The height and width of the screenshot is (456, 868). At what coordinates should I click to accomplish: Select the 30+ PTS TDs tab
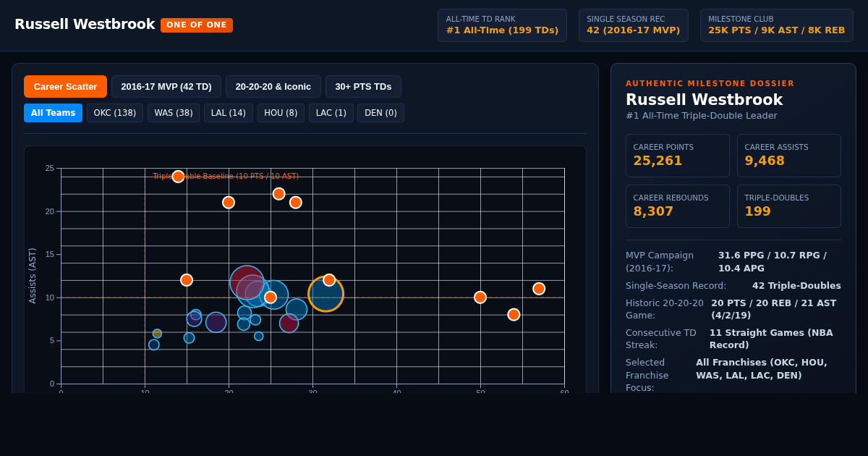(363, 87)
